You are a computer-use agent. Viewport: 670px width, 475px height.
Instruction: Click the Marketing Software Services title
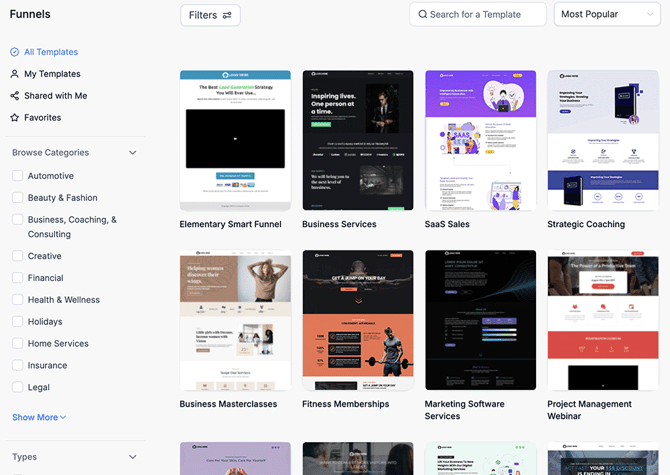(x=464, y=410)
